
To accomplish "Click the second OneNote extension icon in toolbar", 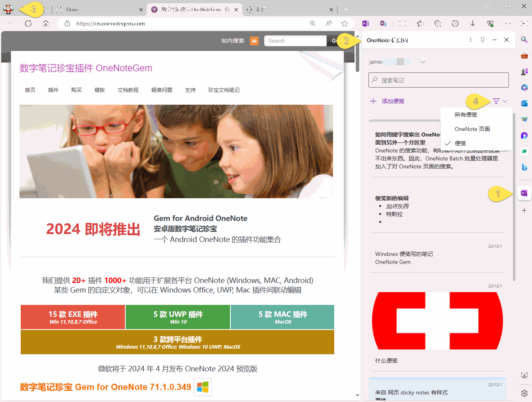I will [x=383, y=23].
